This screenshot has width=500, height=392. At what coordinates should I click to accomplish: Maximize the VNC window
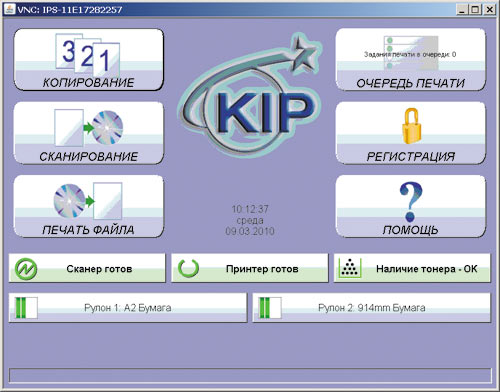[x=475, y=9]
